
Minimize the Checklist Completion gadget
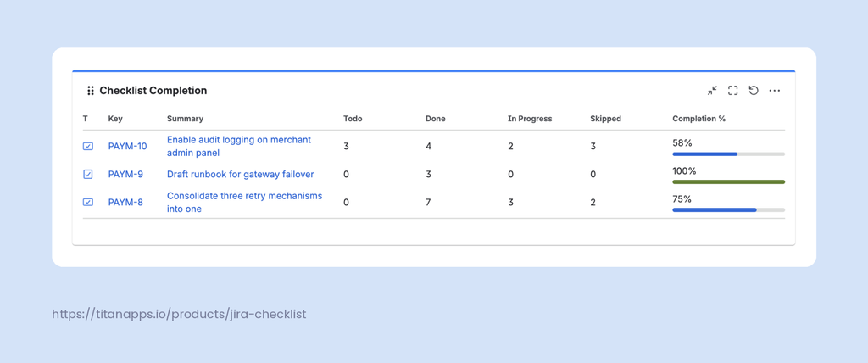[712, 91]
